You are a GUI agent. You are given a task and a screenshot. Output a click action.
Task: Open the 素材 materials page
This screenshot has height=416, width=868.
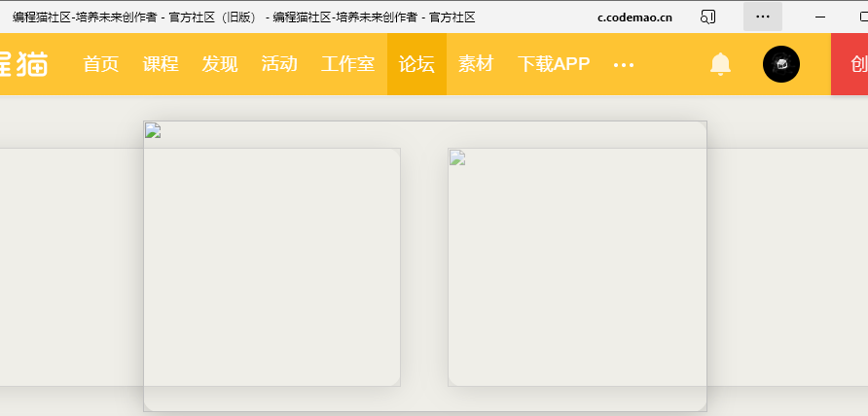476,64
